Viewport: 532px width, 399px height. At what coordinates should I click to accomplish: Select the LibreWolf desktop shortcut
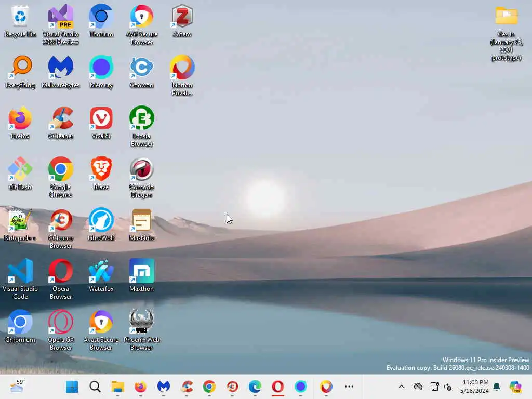click(x=101, y=224)
